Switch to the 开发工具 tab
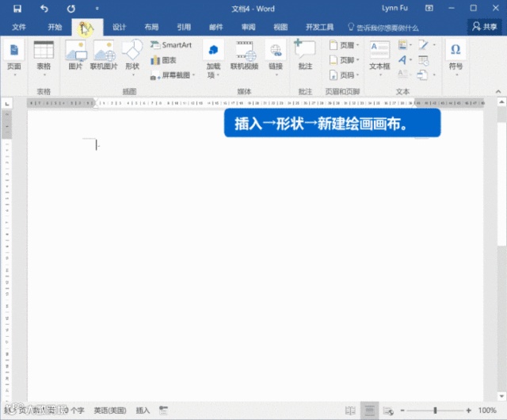This screenshot has height=420, width=507. [319, 27]
